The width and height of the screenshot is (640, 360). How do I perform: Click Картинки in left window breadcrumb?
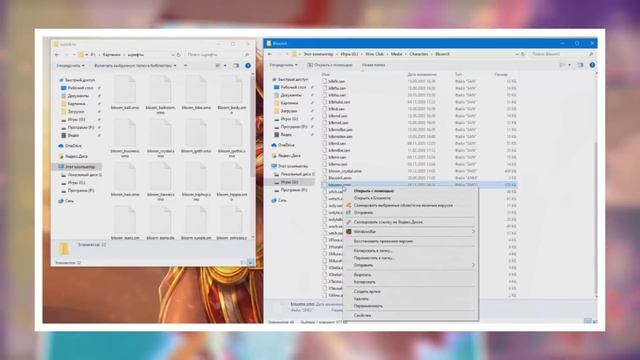pos(111,54)
